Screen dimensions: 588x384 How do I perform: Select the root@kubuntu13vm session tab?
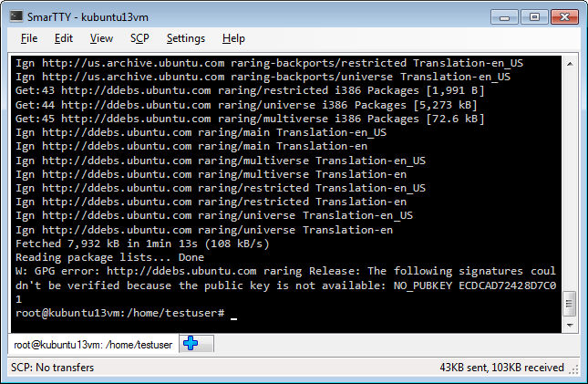pyautogui.click(x=93, y=345)
